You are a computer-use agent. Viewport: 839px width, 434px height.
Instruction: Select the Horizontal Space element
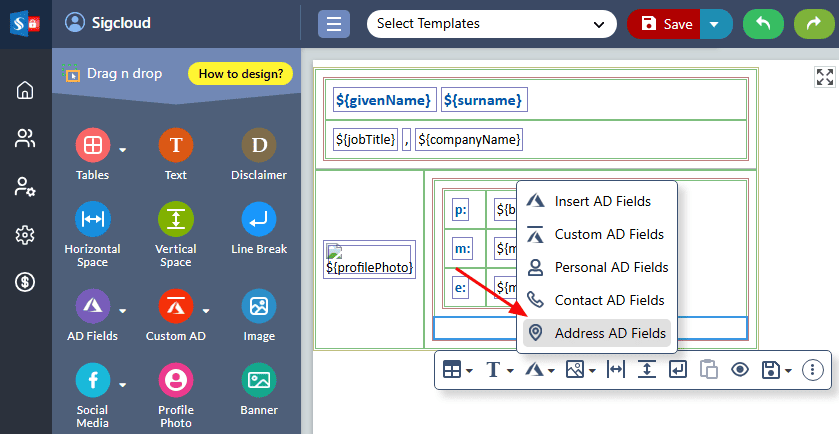pyautogui.click(x=92, y=219)
